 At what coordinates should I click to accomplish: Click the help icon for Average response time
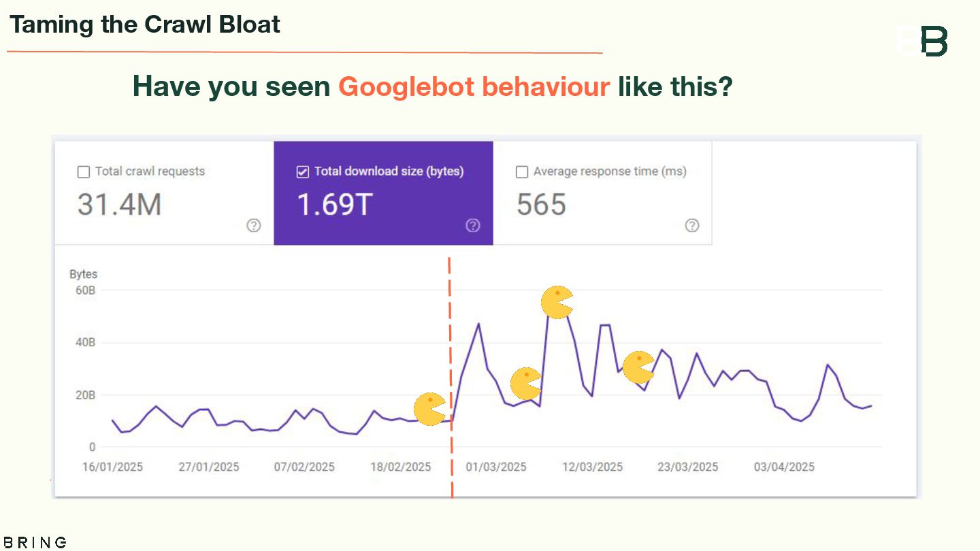point(692,226)
